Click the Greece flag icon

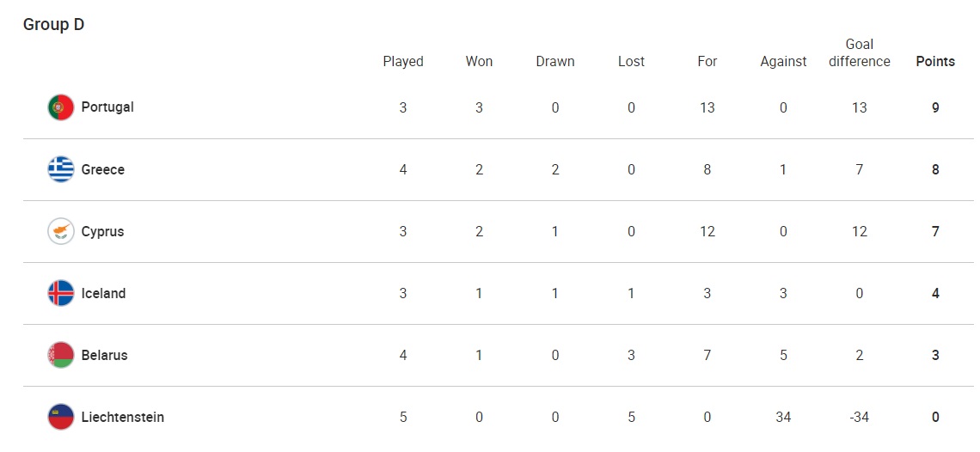(x=61, y=170)
